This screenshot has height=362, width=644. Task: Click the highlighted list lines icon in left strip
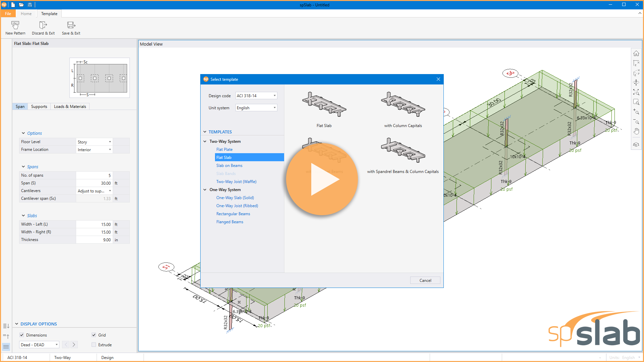click(x=6, y=347)
